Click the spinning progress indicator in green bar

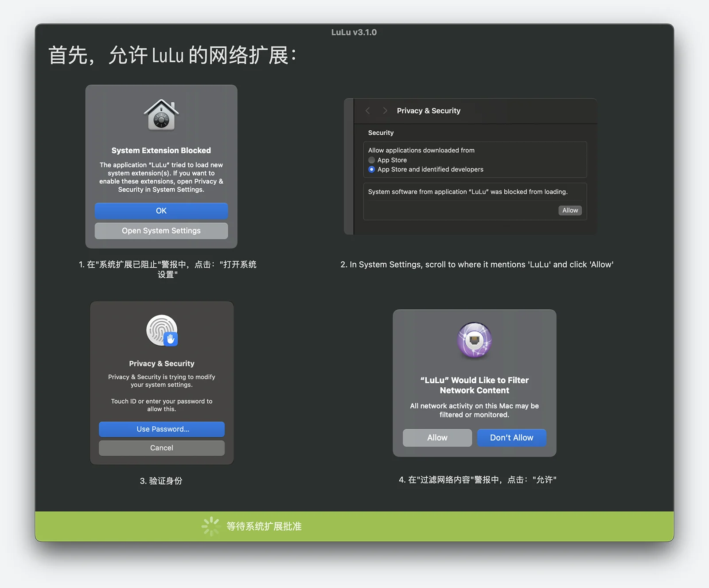coord(211,526)
